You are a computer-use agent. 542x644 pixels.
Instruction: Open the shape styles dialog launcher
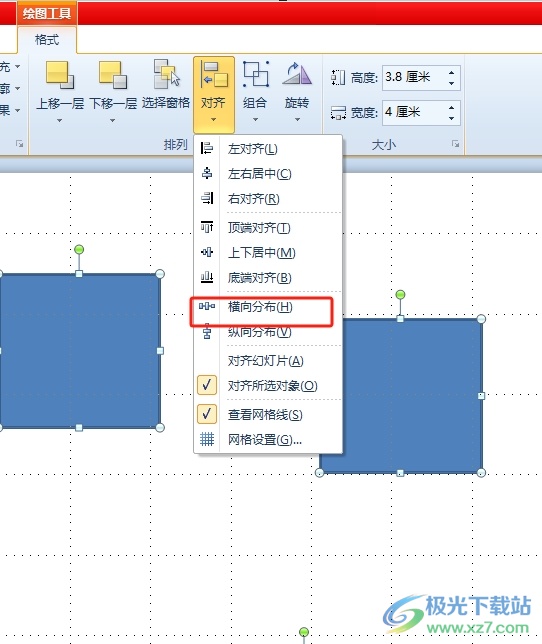19,144
